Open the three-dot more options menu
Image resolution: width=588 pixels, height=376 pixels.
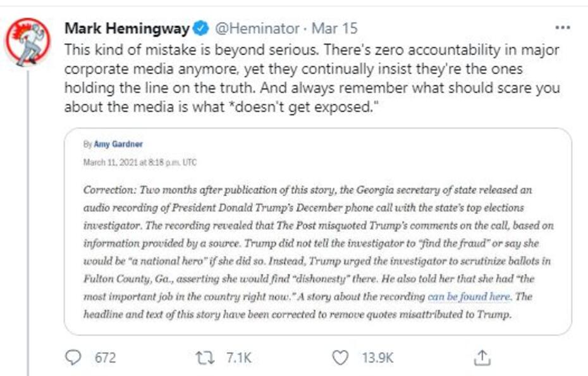click(x=561, y=28)
